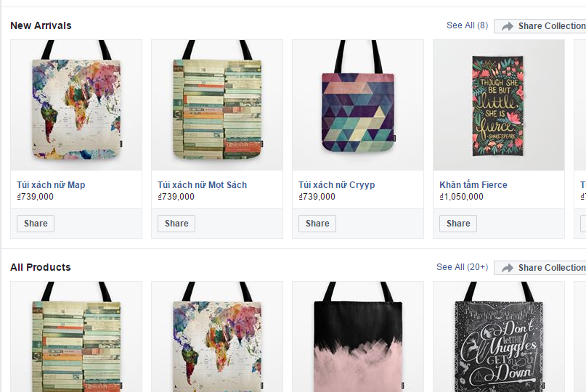View world map tote in All Products

(x=217, y=337)
